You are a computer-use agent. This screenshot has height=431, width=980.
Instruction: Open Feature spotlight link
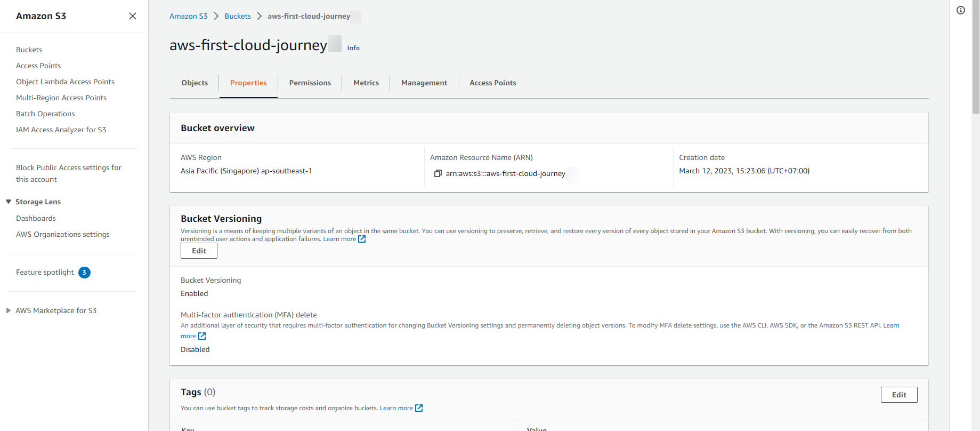(45, 272)
